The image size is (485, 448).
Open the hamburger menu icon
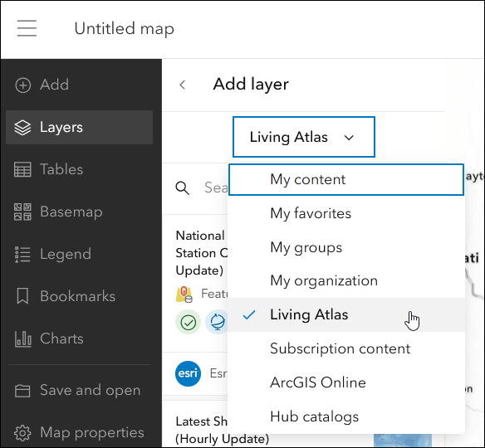point(27,28)
